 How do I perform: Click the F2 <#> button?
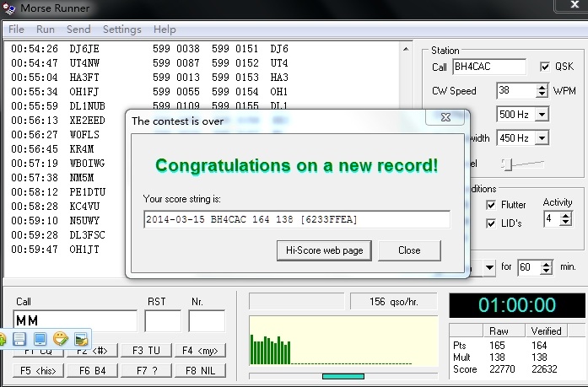click(92, 352)
